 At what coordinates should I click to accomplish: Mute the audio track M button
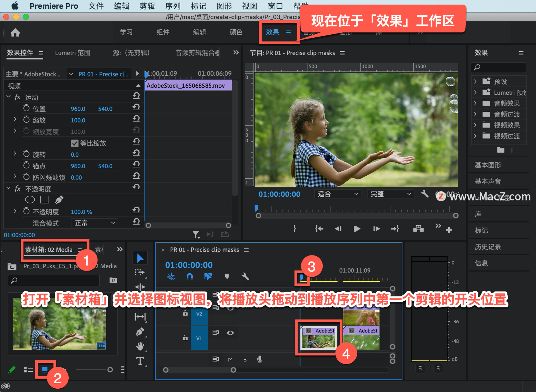tap(230, 359)
